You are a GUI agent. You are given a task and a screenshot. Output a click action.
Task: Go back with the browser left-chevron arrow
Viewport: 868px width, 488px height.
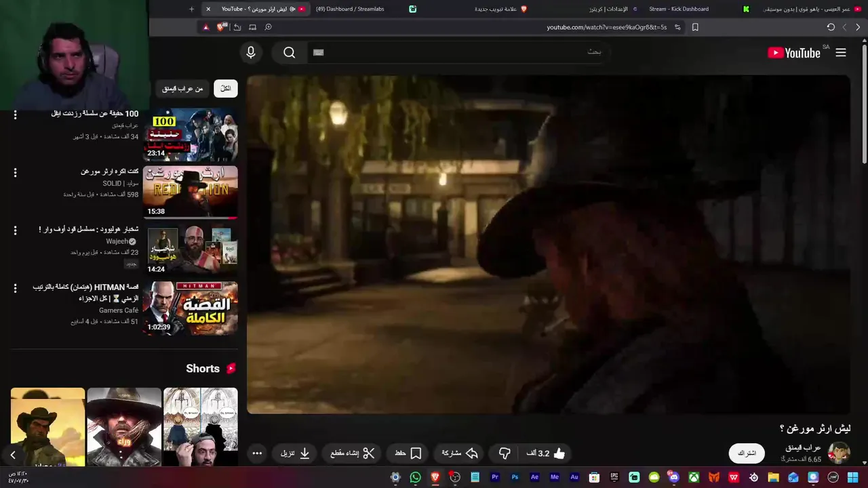[x=844, y=27]
